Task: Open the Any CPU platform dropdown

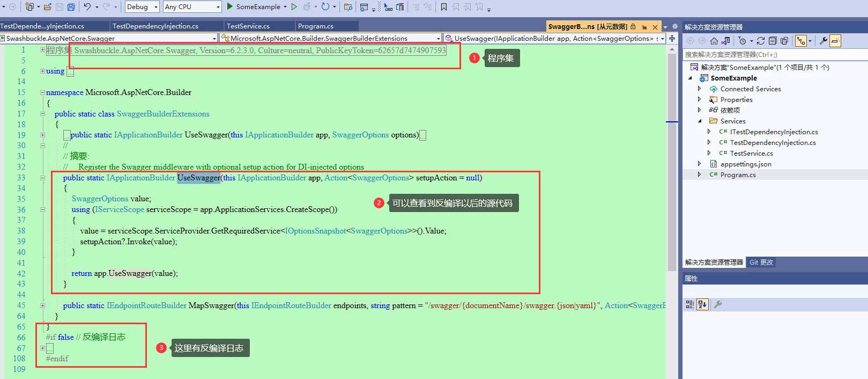Action: click(x=192, y=7)
